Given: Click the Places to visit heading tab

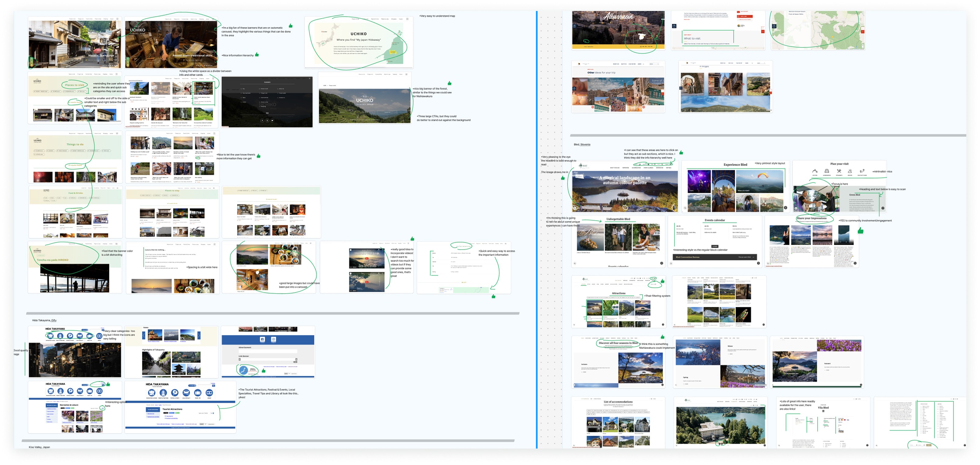Looking at the screenshot, I should [74, 85].
